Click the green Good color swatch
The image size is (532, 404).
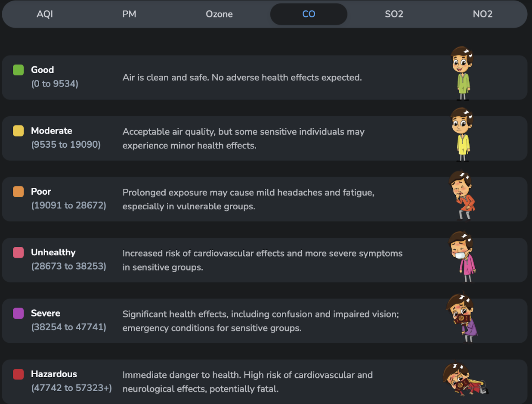click(18, 70)
